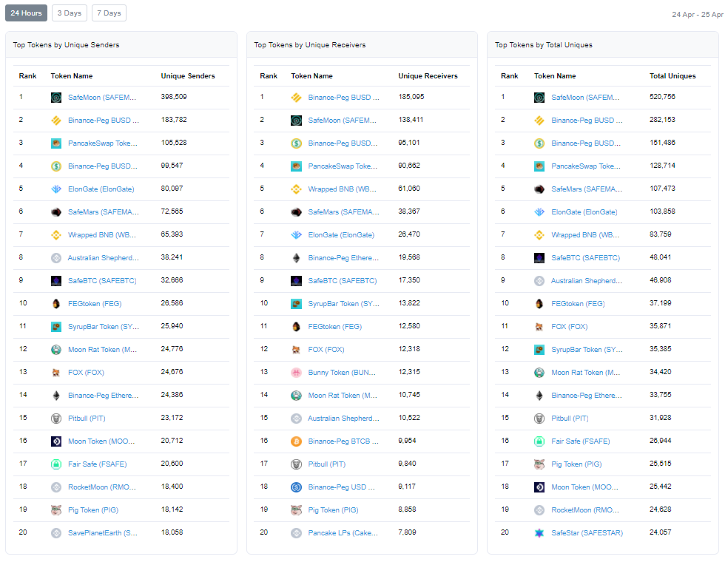Open FOX (FOX) link in Total Uniques table
This screenshot has width=728, height=562.
coord(570,327)
